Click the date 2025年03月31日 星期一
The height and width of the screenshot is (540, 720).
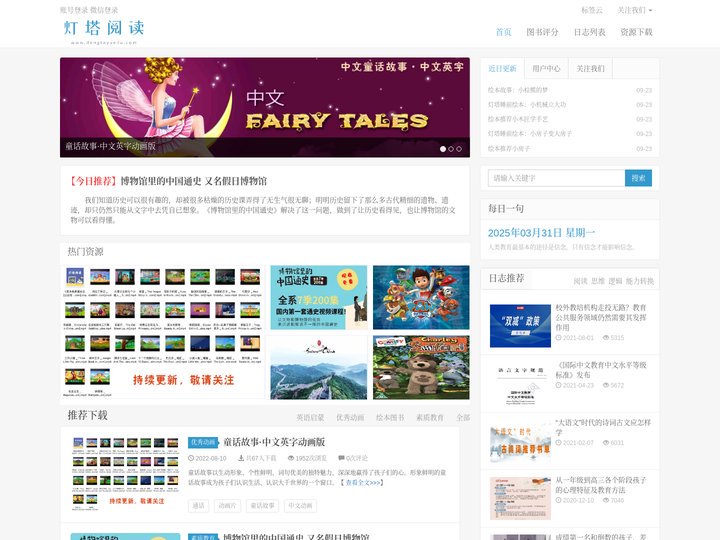[x=541, y=233]
